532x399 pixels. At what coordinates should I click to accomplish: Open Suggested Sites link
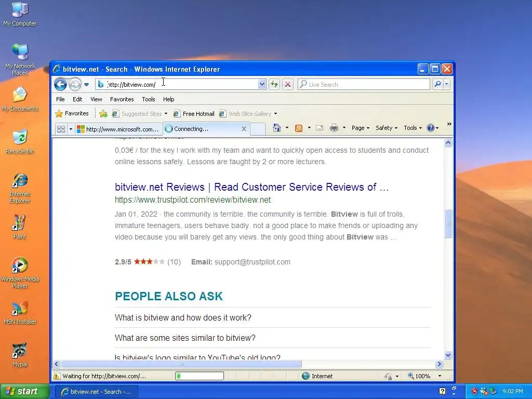pyautogui.click(x=139, y=114)
